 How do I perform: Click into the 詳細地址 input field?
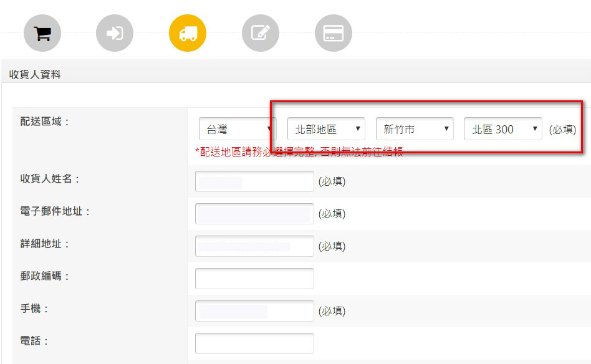click(254, 246)
